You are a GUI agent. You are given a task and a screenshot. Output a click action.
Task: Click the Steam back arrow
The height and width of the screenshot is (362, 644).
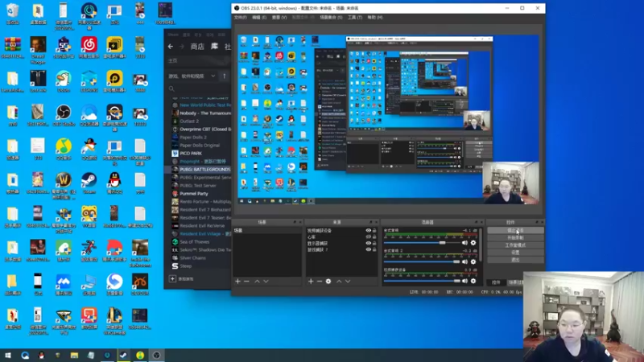(x=171, y=47)
